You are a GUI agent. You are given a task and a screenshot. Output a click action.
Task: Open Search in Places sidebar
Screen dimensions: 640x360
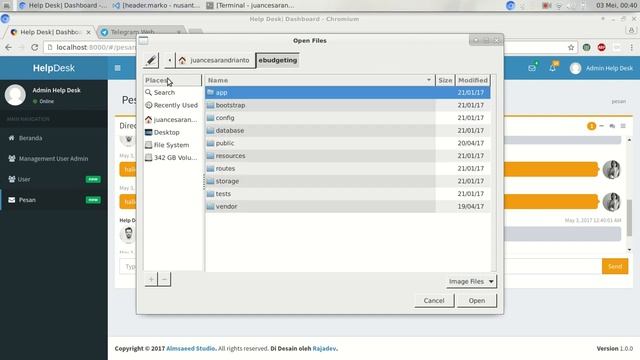(173, 93)
